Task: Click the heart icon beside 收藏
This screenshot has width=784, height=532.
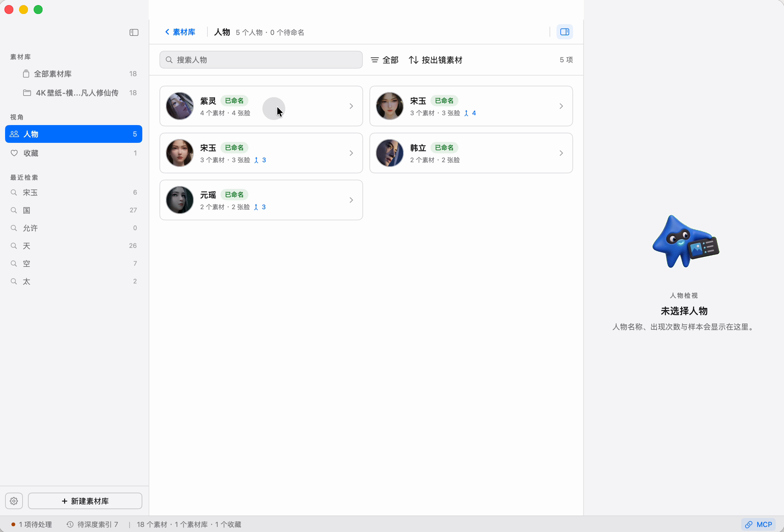Action: 14,153
